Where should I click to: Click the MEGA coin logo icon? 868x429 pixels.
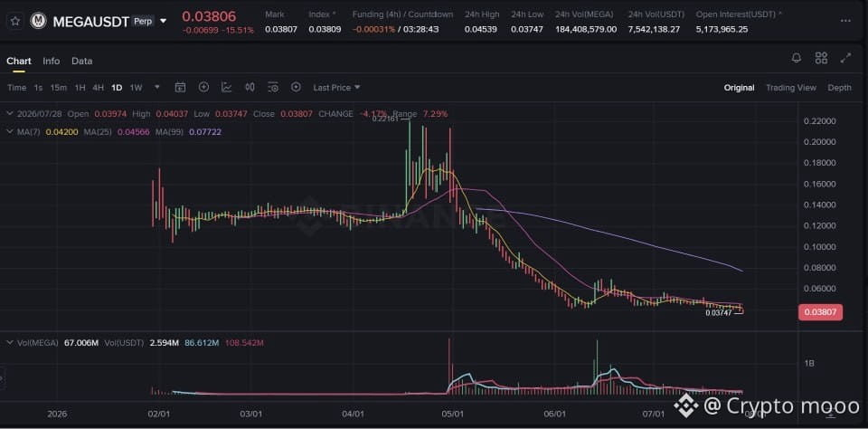[x=38, y=21]
